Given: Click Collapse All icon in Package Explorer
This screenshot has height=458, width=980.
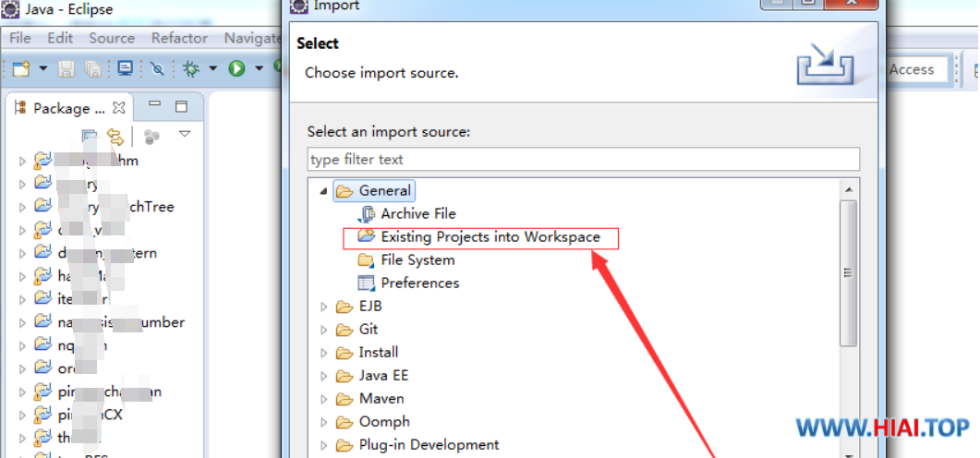Looking at the screenshot, I should (x=90, y=136).
